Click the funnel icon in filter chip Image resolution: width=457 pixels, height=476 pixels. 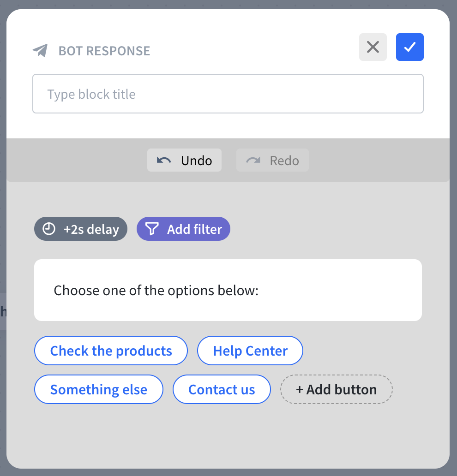tap(152, 229)
